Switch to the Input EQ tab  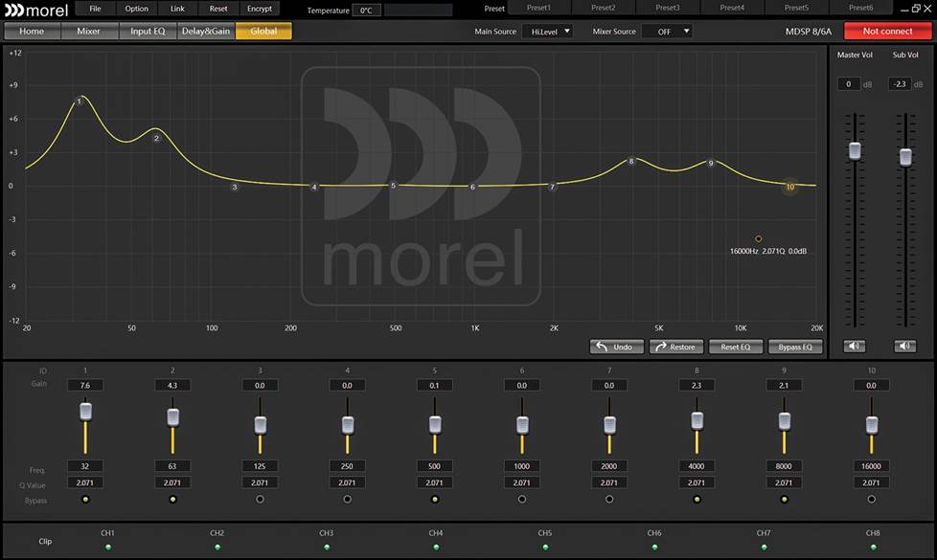[148, 31]
